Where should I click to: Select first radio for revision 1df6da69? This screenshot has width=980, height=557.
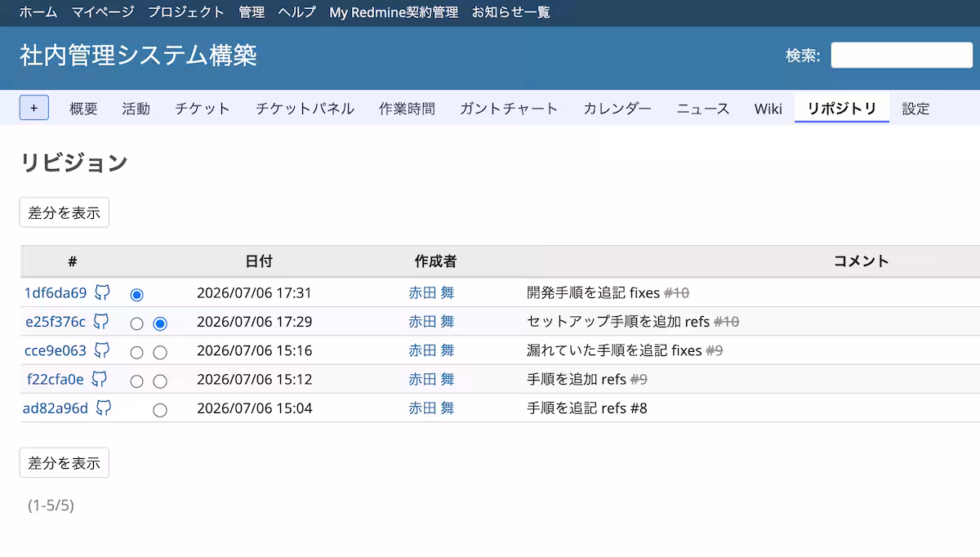point(136,294)
